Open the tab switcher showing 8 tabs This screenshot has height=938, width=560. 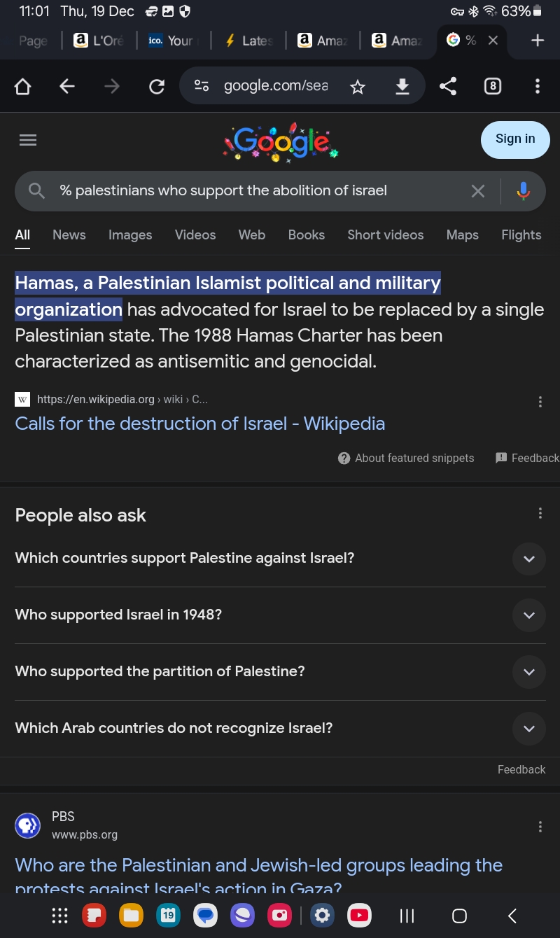click(493, 85)
